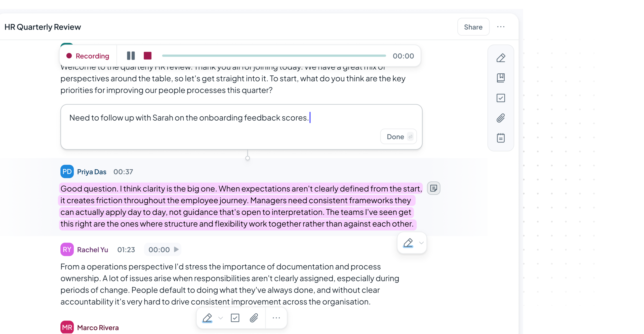This screenshot has height=334, width=644.
Task: Click the Share button
Action: tap(473, 27)
